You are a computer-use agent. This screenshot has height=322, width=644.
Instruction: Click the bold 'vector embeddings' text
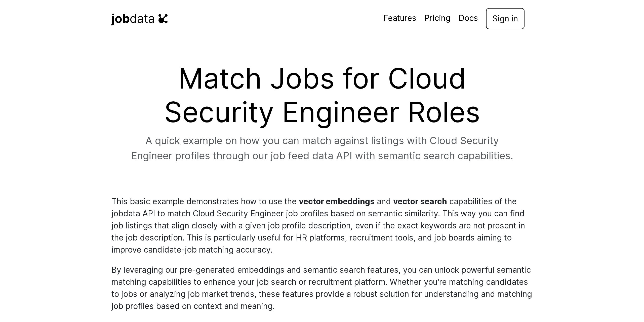(x=336, y=201)
